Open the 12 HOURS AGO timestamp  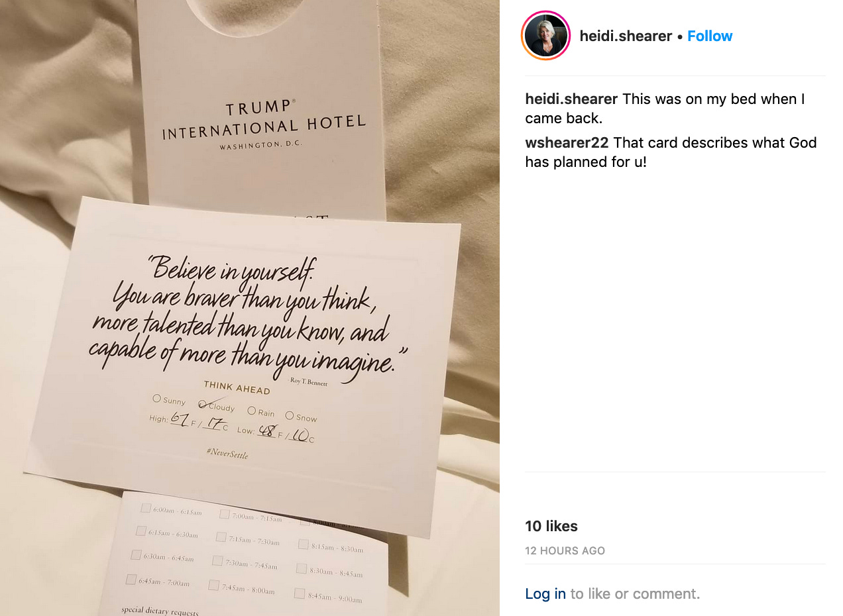coord(565,550)
